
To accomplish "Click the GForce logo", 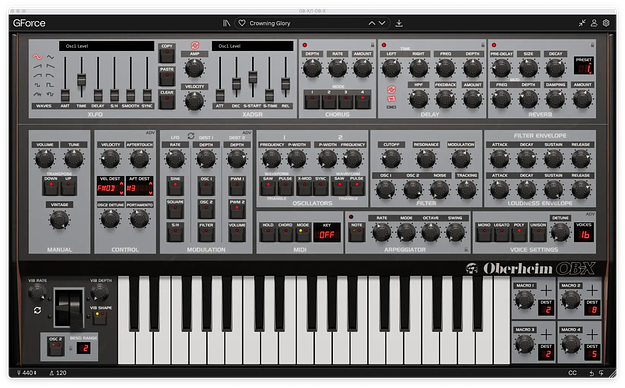I will [29, 23].
